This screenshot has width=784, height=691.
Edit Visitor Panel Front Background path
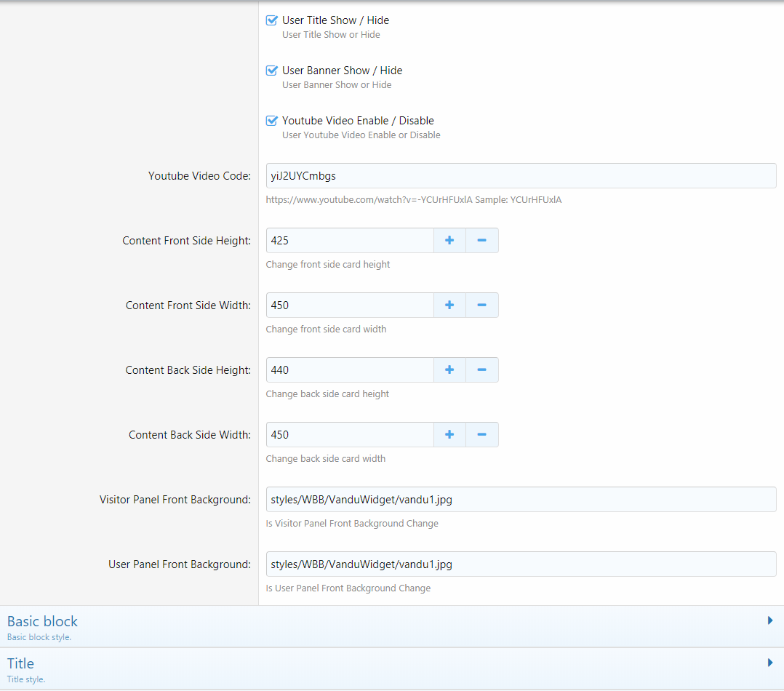point(521,500)
